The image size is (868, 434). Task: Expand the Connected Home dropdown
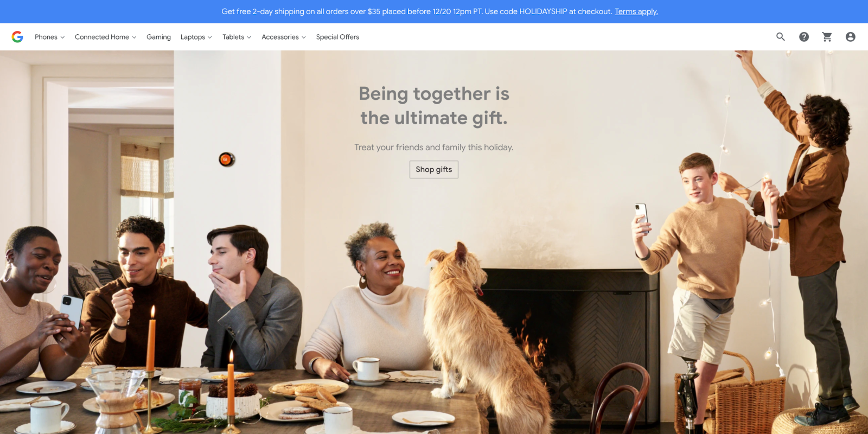(105, 37)
